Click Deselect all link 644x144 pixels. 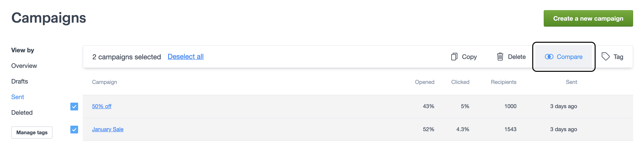(x=186, y=56)
